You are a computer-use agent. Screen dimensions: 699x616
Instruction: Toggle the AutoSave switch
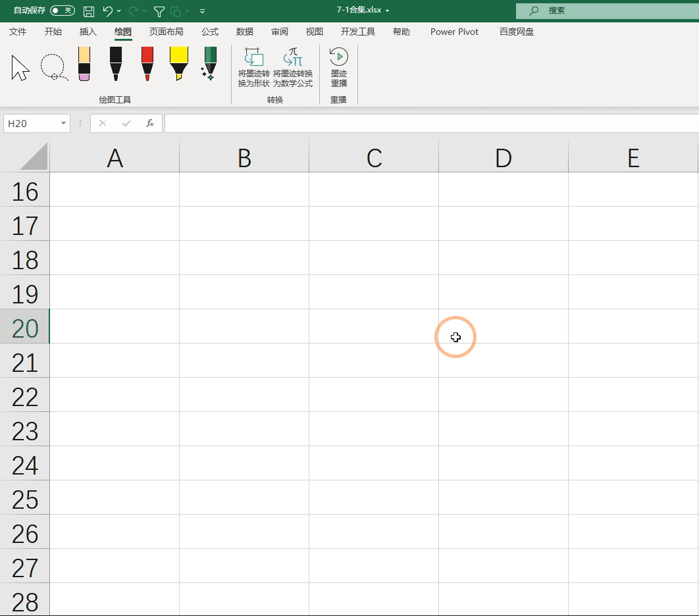63,11
